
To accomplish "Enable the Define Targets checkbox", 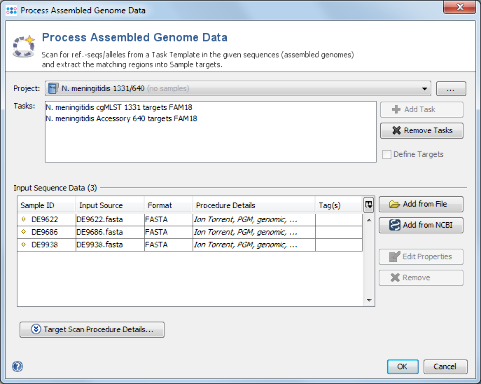I will pos(387,154).
